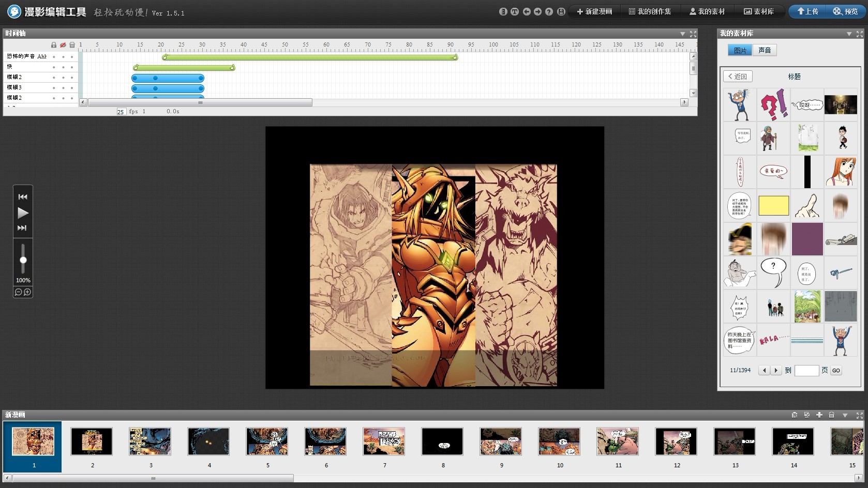868x488 pixels.
Task: Click the save disk icon
Action: coord(561,11)
